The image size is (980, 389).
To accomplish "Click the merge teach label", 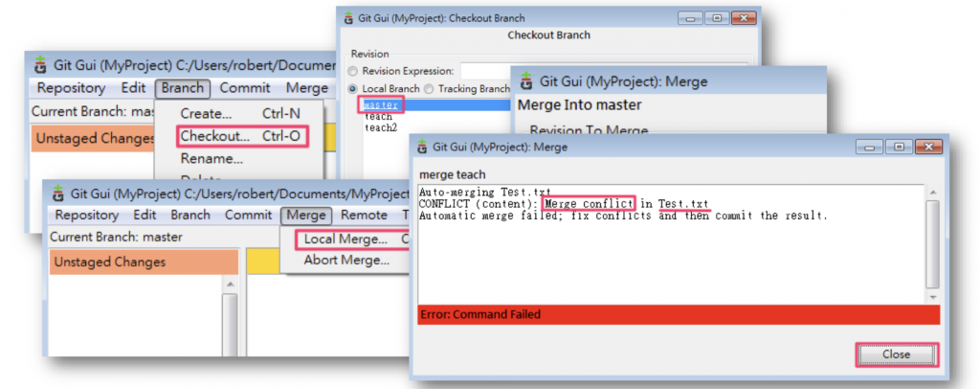I will pos(453,174).
